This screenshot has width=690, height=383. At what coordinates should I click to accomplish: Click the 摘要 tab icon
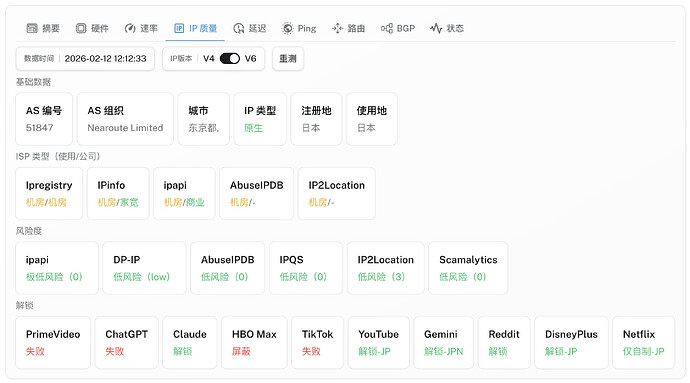tap(32, 29)
